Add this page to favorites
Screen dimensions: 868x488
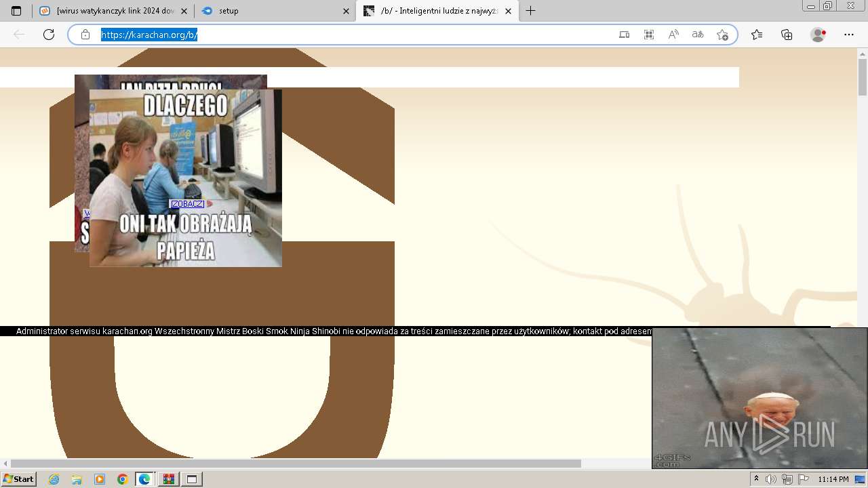[x=722, y=35]
